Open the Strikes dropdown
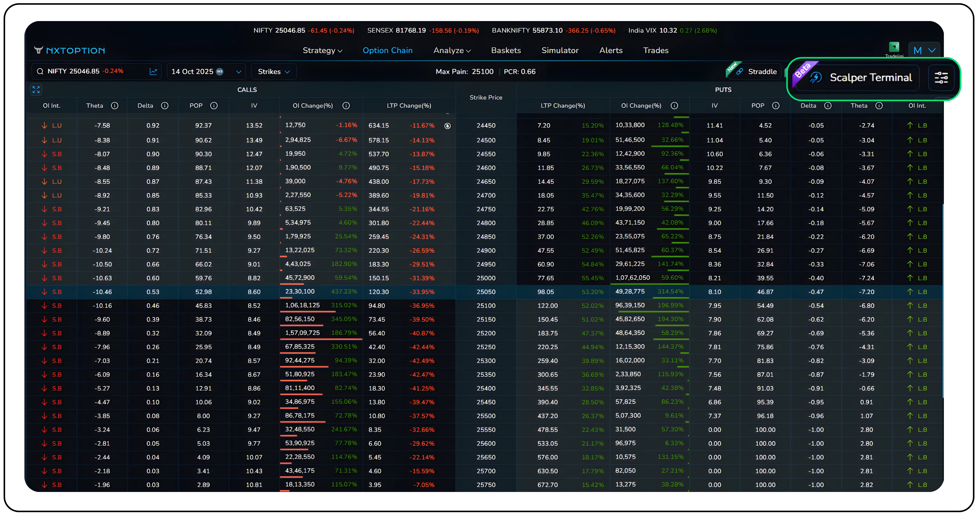 (x=274, y=71)
